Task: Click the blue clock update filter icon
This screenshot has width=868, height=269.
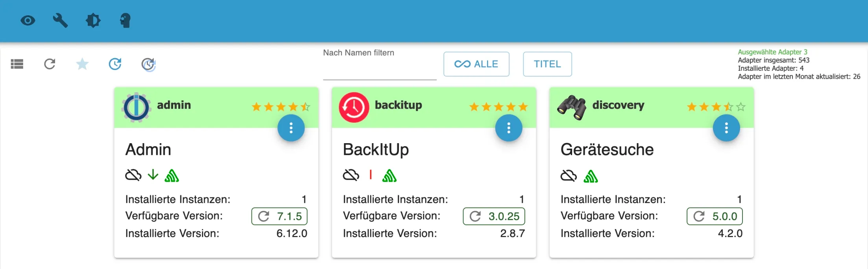Action: [115, 64]
